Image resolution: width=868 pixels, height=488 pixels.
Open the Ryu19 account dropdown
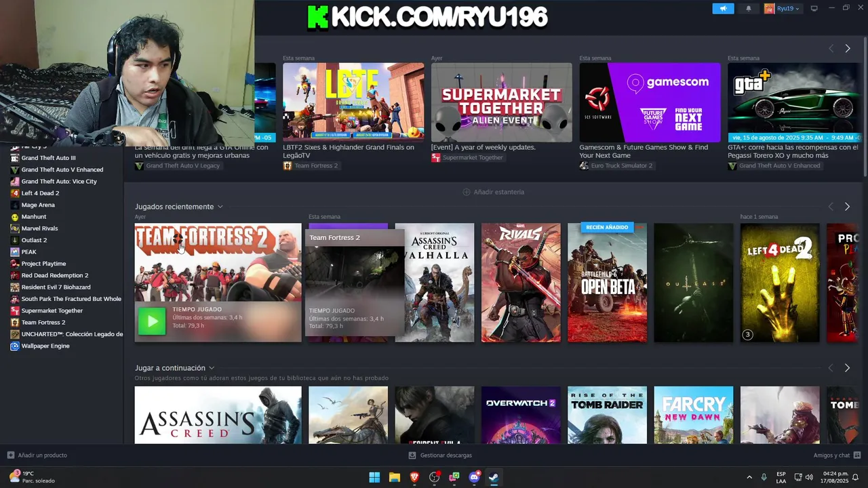pos(782,8)
